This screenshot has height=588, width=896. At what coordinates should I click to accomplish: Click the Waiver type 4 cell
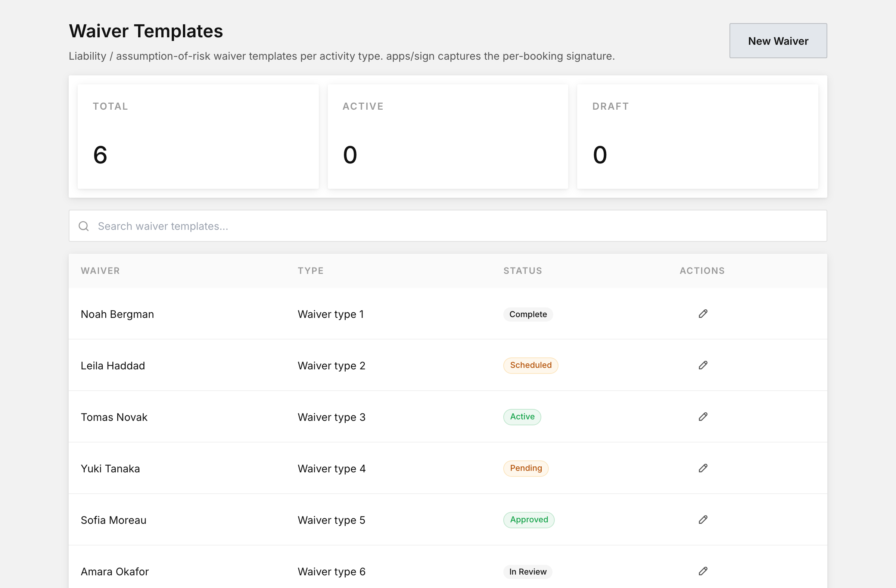[x=331, y=469]
